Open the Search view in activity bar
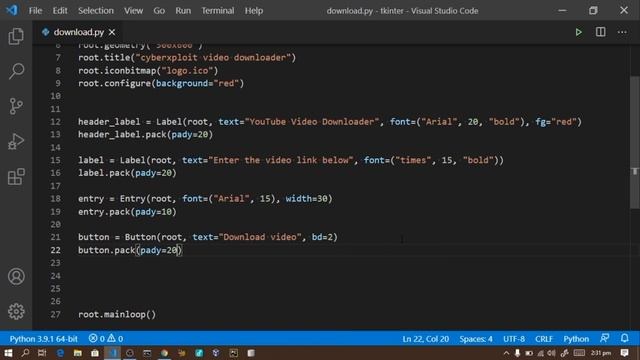Viewport: 640px width, 360px height. tap(16, 71)
